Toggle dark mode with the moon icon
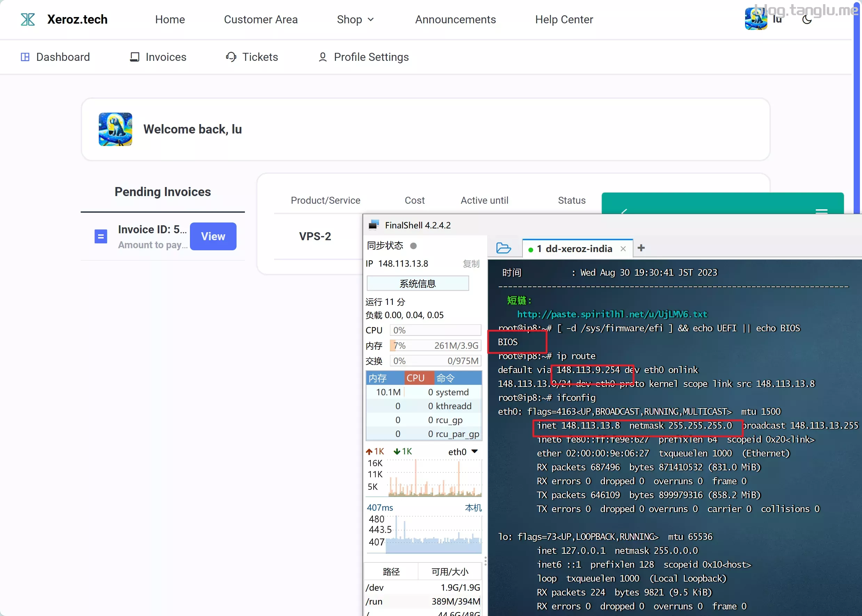This screenshot has height=616, width=862. pyautogui.click(x=807, y=19)
